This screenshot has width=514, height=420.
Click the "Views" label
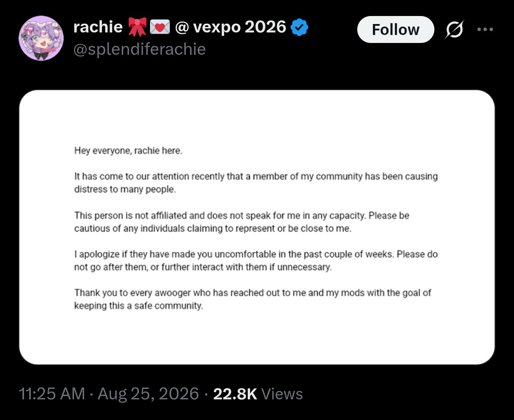(282, 394)
